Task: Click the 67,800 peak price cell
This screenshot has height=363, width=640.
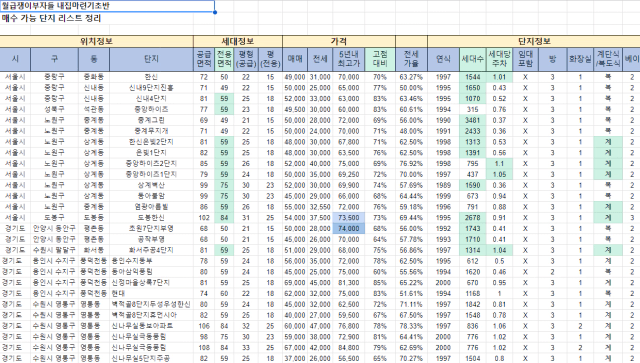Action: pyautogui.click(x=349, y=142)
